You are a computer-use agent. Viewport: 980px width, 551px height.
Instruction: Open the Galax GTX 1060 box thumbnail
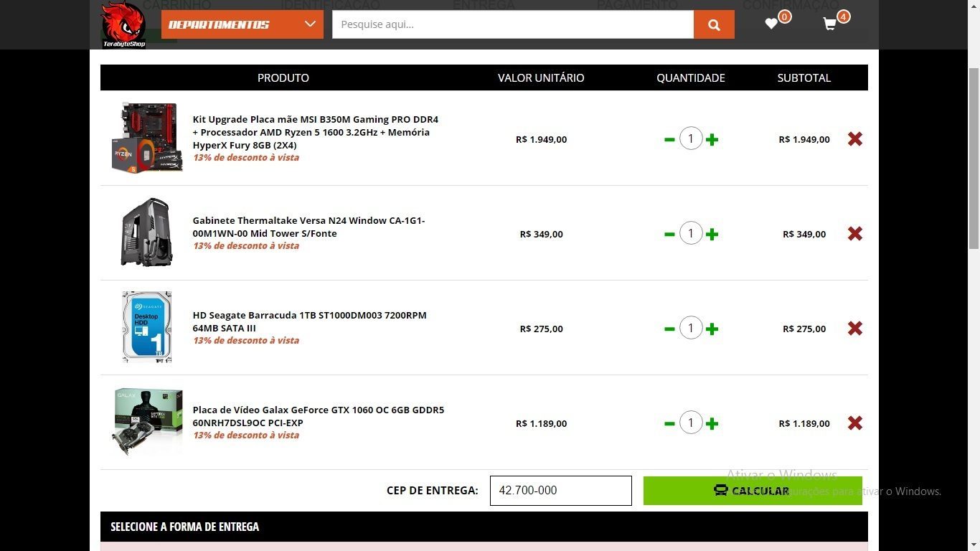pyautogui.click(x=147, y=422)
